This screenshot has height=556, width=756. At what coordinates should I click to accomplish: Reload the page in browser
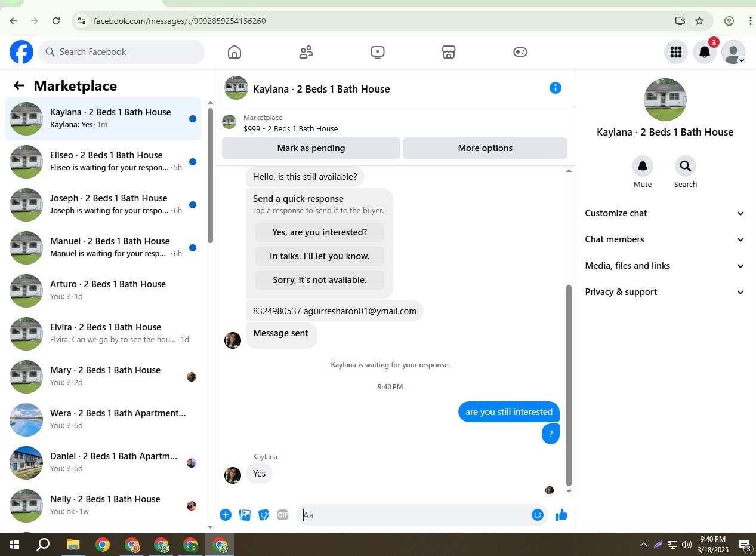tap(56, 21)
